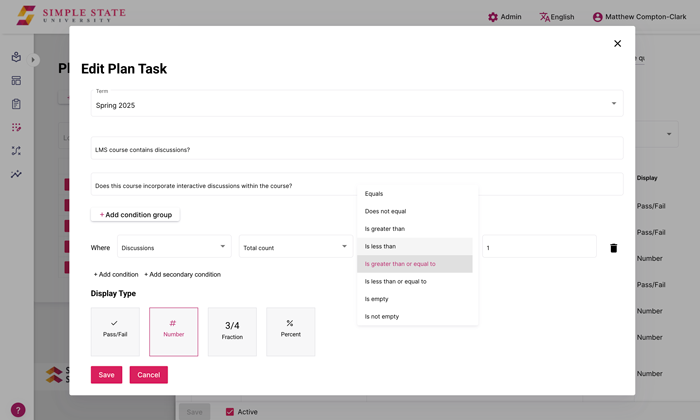
Task: Open the pink grid-edit sidebar icon
Action: 16,127
